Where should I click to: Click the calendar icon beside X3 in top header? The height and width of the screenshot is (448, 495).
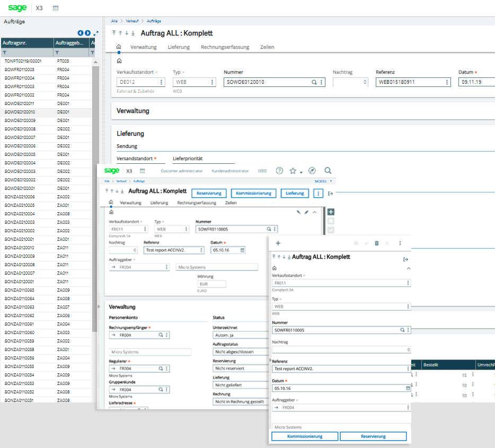pyautogui.click(x=56, y=8)
